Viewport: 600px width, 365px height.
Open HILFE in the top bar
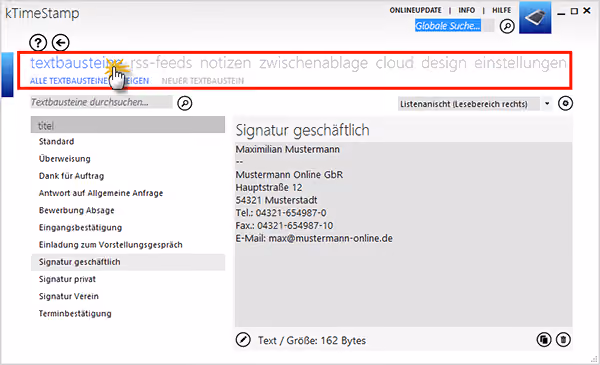click(x=501, y=10)
